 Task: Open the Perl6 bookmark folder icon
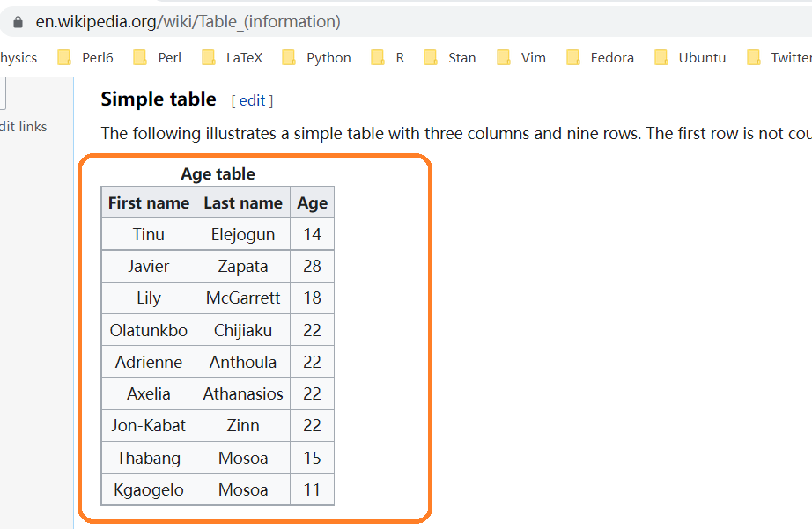click(64, 58)
